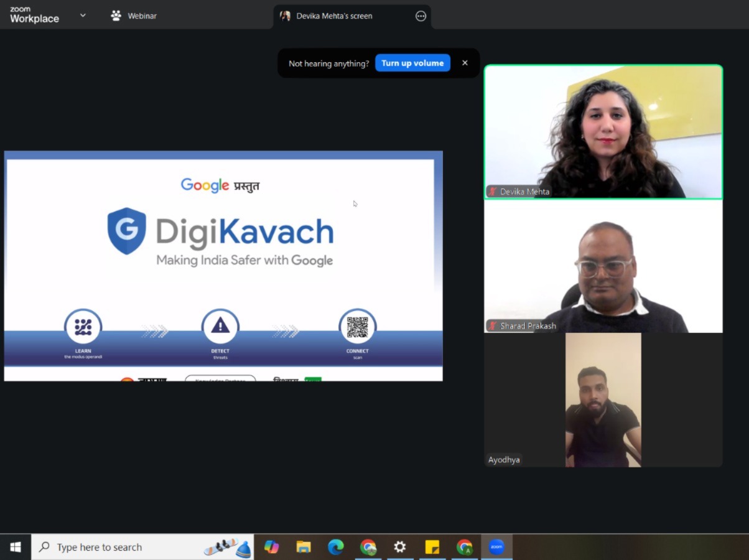Open Windows Settings gear in taskbar
This screenshot has height=560, width=749.
pyautogui.click(x=399, y=547)
